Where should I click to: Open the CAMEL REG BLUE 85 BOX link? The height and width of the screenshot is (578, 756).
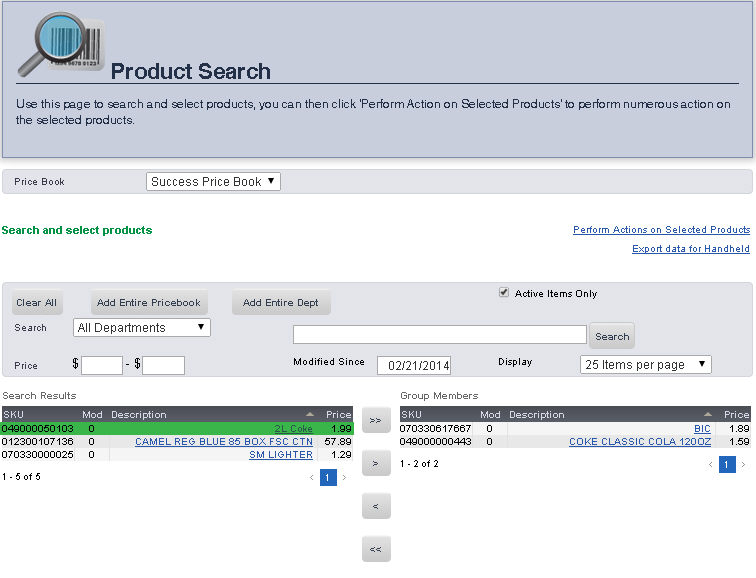(223, 441)
